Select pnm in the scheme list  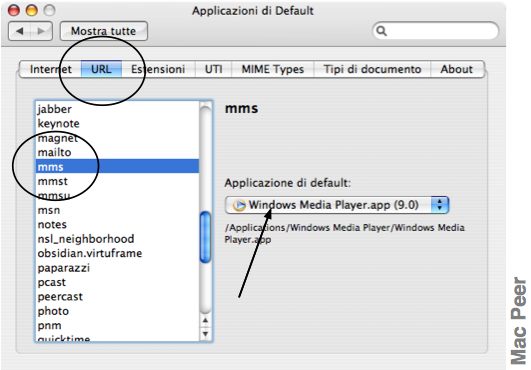point(117,326)
